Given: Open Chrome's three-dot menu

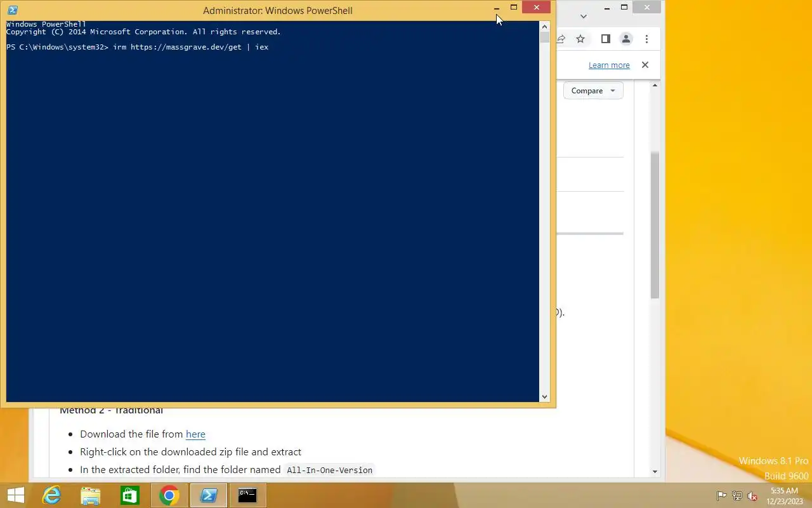Looking at the screenshot, I should [x=646, y=39].
